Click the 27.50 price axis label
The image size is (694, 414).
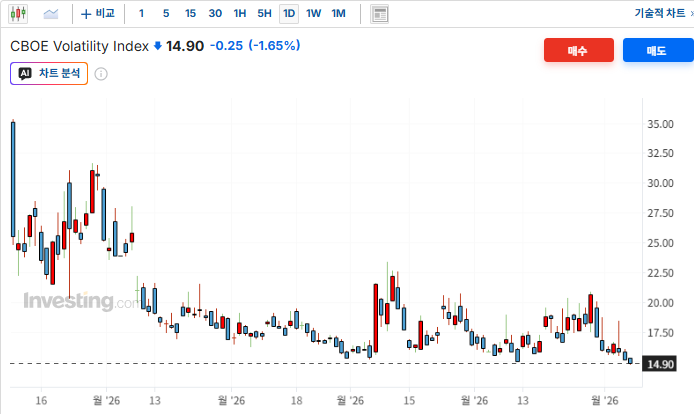660,213
